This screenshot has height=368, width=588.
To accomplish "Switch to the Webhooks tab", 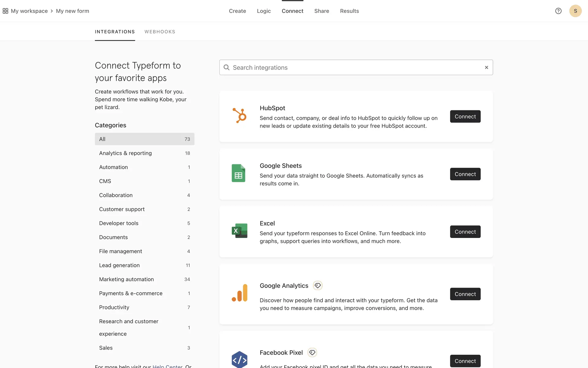I will click(x=160, y=32).
